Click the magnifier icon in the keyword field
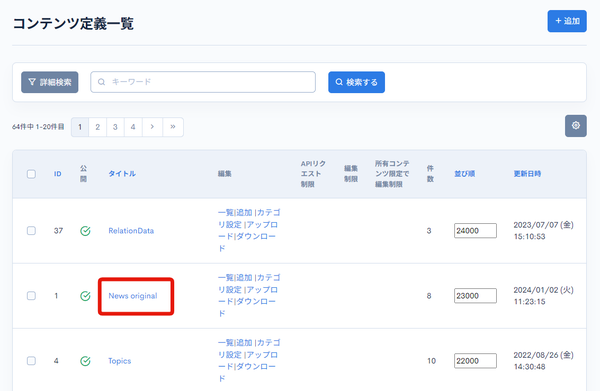Viewport: 600px width, 391px height. pos(101,82)
